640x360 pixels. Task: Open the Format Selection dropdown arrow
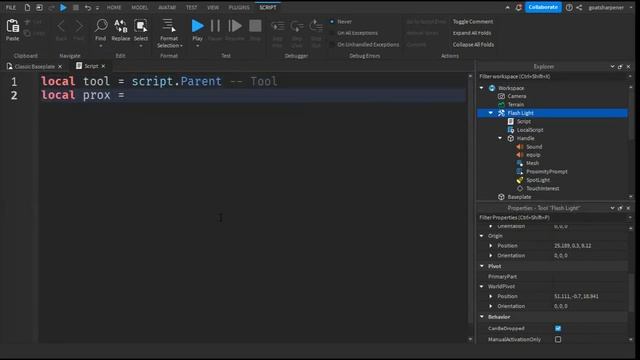tap(182, 46)
